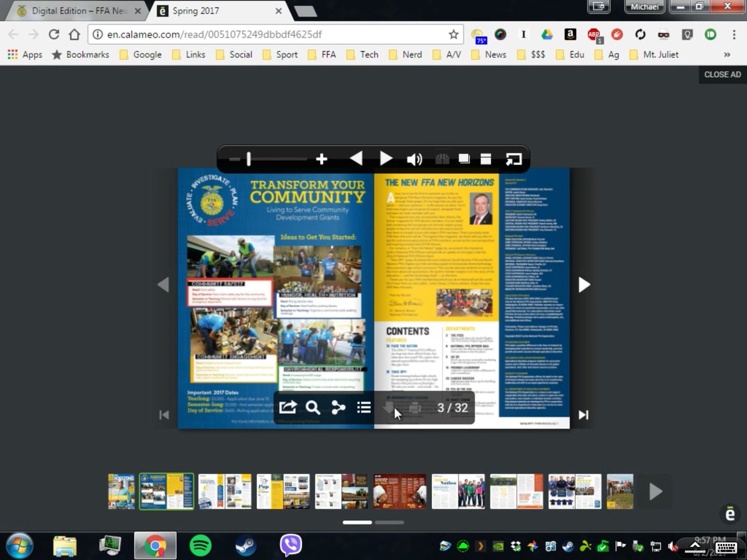Toggle full screen mode in viewer toolbar
This screenshot has width=747, height=560.
pyautogui.click(x=513, y=159)
